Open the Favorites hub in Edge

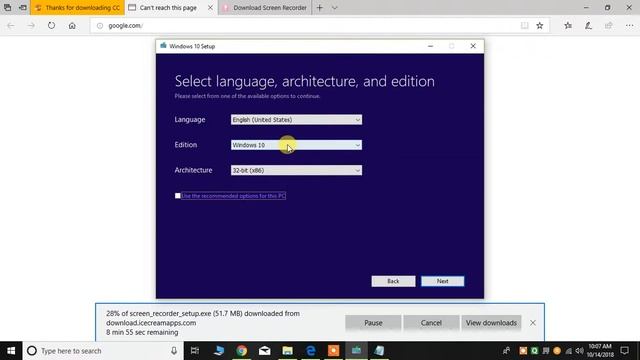coord(568,25)
